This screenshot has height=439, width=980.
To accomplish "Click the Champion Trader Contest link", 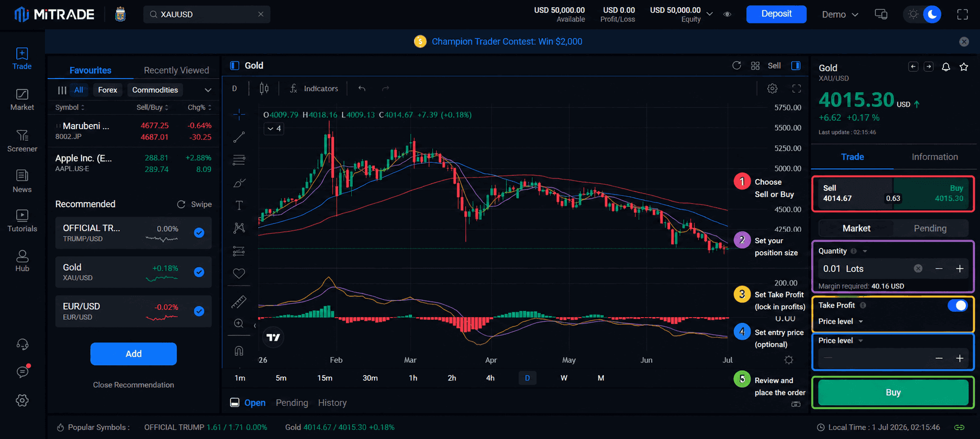I will (x=506, y=41).
